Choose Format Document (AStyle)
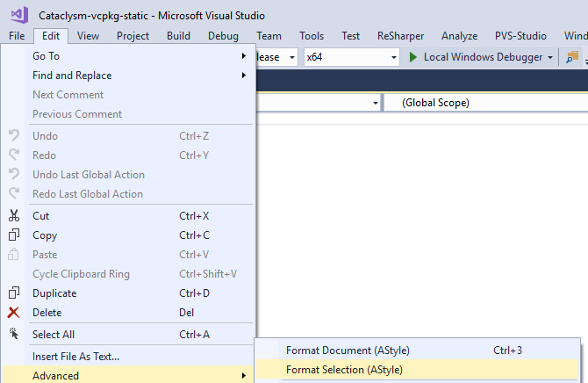This screenshot has width=588, height=383. 348,350
